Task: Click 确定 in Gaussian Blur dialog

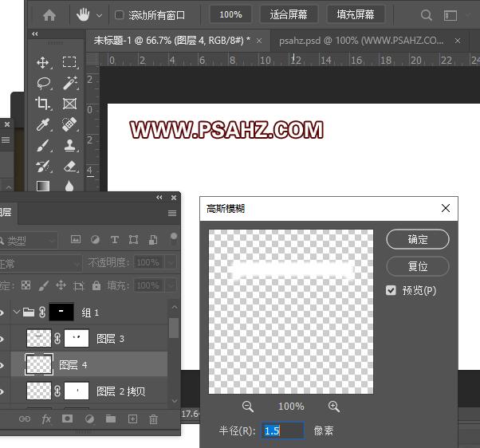Action: click(418, 239)
